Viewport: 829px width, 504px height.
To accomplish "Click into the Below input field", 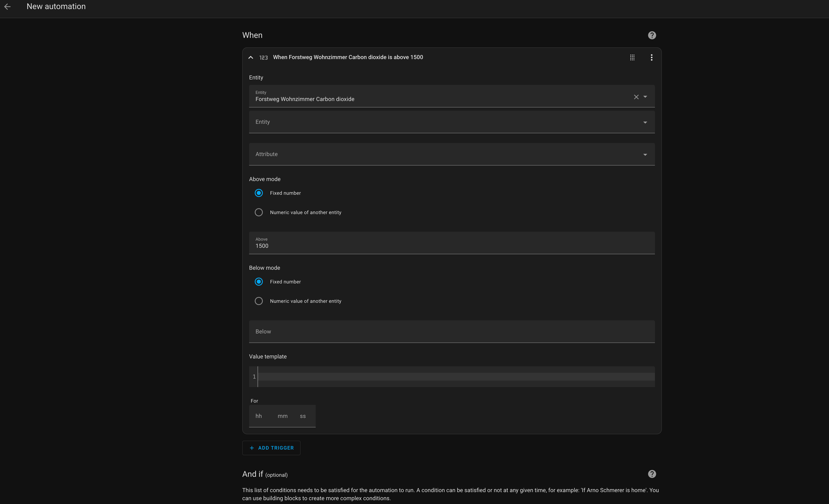I will tap(451, 331).
